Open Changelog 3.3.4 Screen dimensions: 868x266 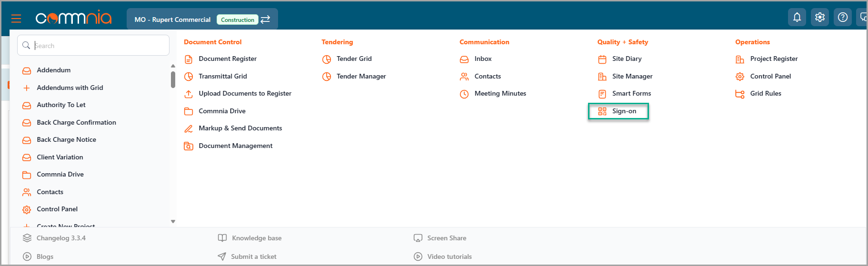pos(61,238)
